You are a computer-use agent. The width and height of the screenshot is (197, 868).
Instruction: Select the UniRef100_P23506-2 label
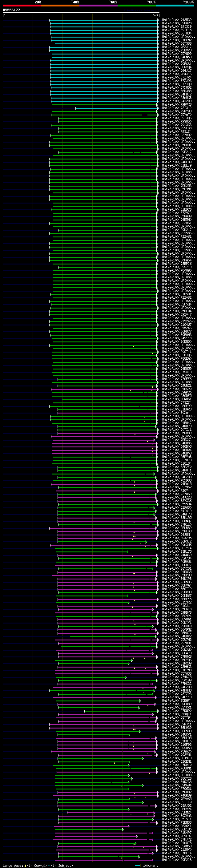click(179, 233)
